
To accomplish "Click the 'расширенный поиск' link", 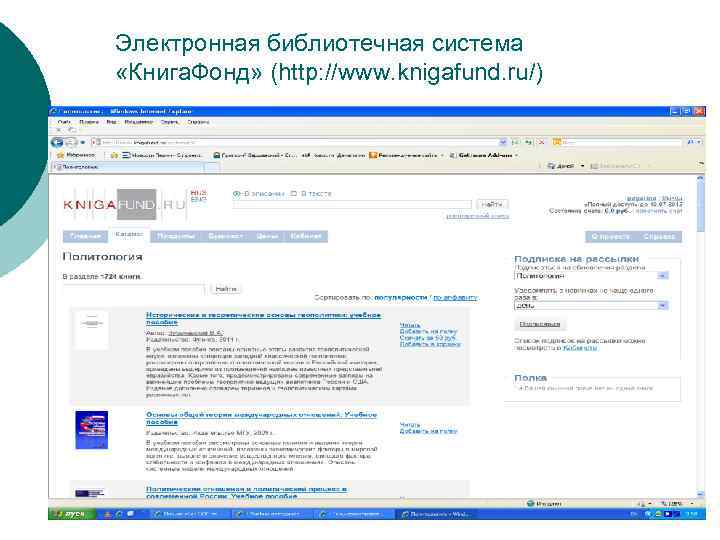I will 478,216.
